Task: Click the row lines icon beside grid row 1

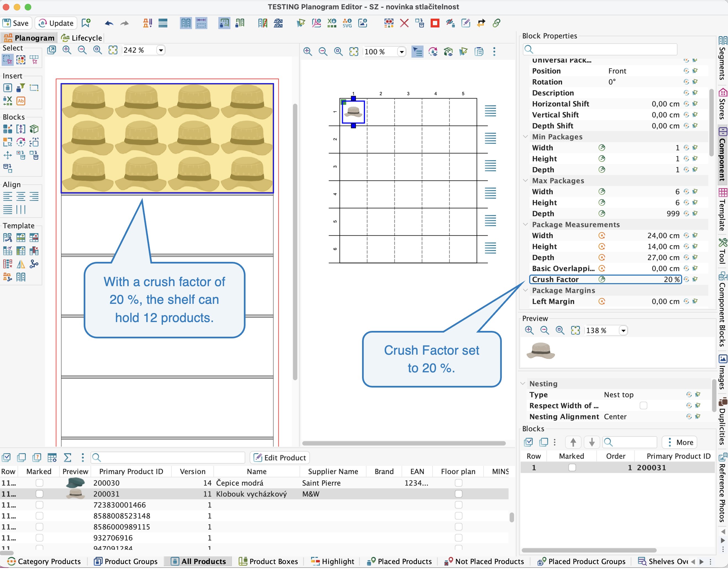Action: [x=490, y=111]
